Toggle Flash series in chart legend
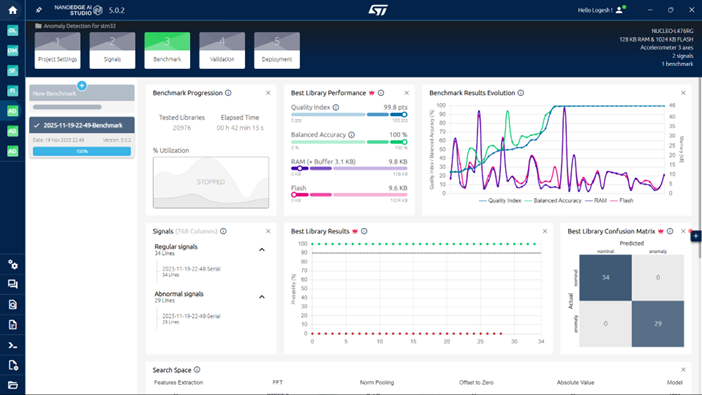This screenshot has height=395, width=702. (621, 201)
